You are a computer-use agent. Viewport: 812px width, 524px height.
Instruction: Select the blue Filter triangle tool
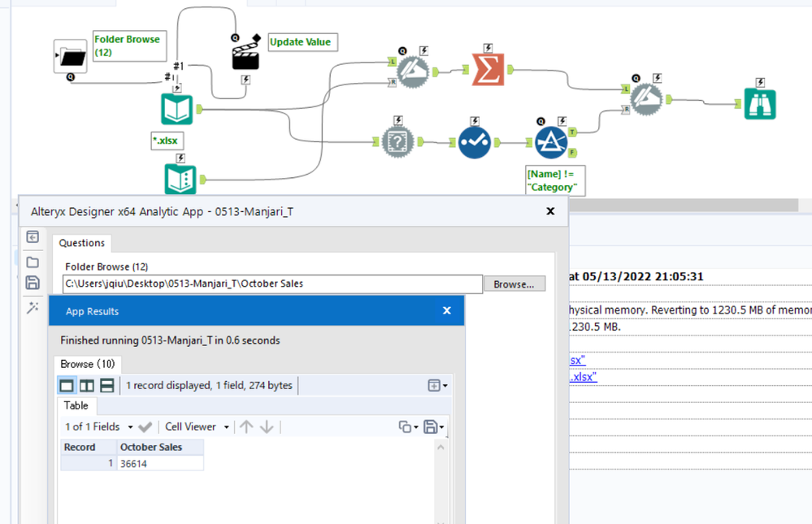pyautogui.click(x=550, y=142)
